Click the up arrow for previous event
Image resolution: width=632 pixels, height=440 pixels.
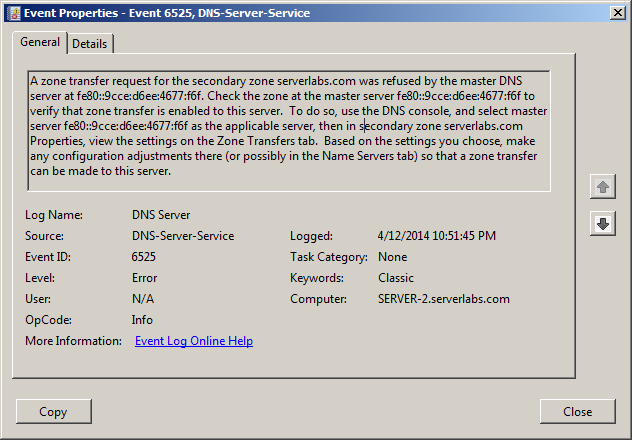(603, 187)
